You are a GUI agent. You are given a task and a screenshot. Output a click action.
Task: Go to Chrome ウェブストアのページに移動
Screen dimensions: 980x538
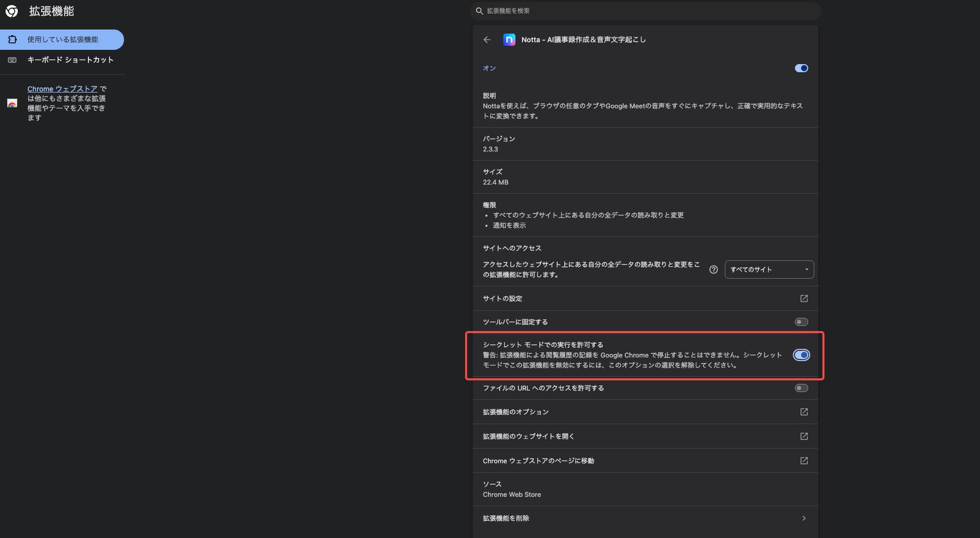[538, 461]
